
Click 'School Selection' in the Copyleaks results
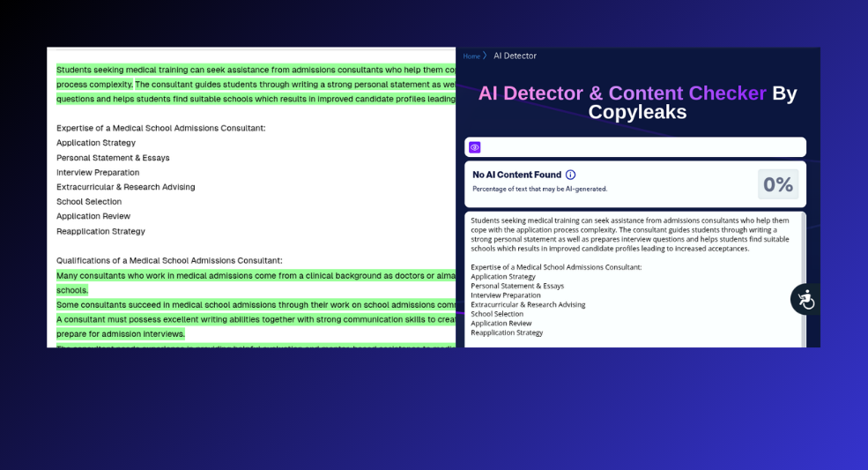[496, 314]
